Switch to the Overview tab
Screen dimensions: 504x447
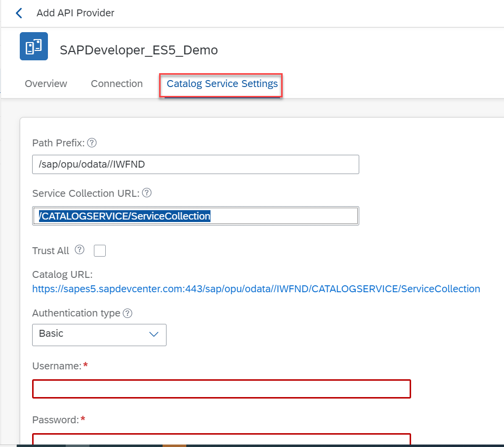(x=46, y=84)
